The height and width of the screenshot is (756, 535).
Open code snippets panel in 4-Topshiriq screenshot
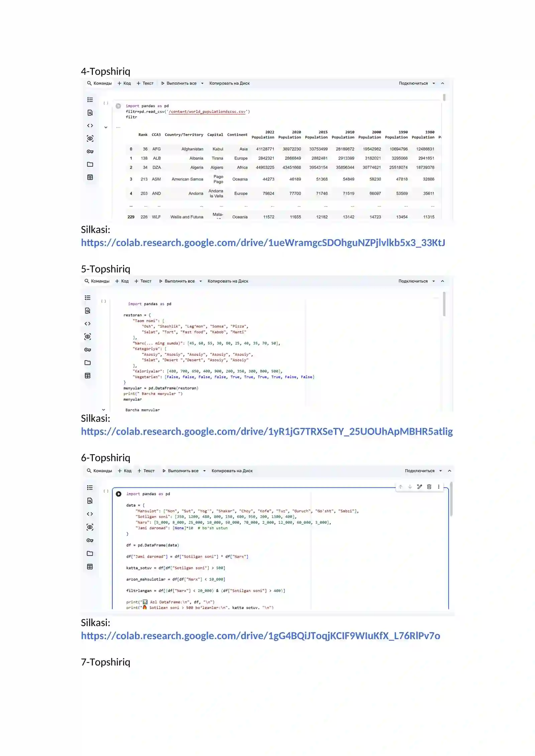click(90, 126)
